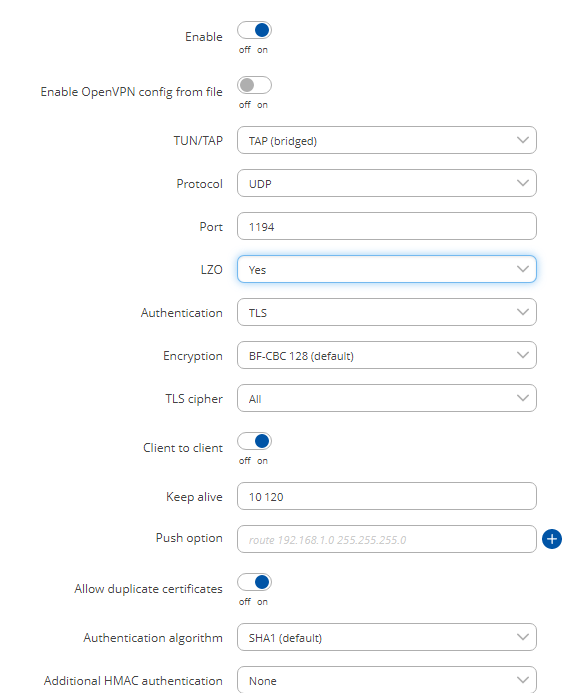Image resolution: width=579 pixels, height=693 pixels.
Task: Click the Port field containing 1194
Action: click(387, 226)
